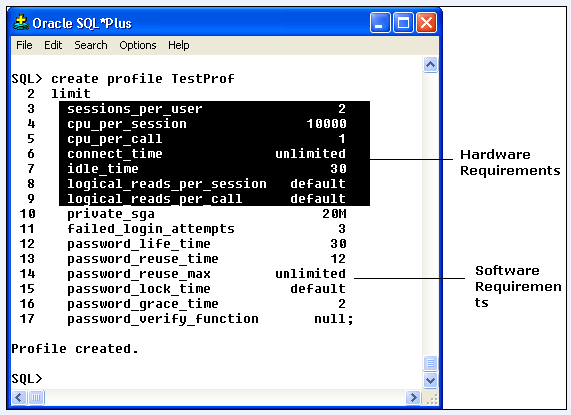Viewport: 571px width, 415px height.
Task: Click 'logical_reads_per_call' text
Action: 155,199
